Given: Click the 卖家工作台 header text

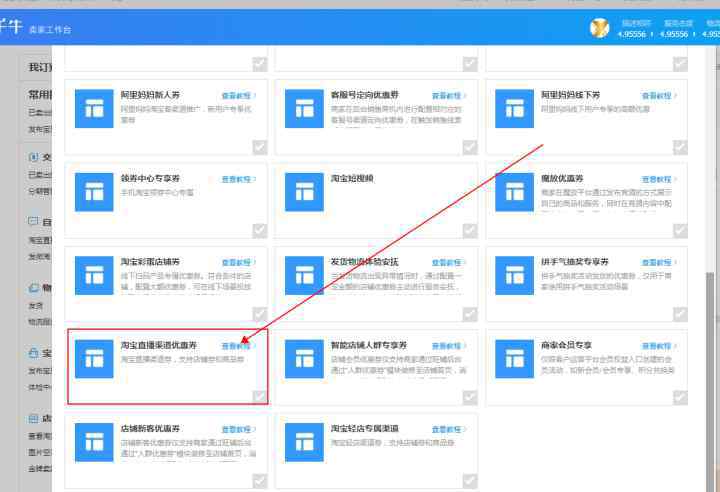Looking at the screenshot, I should point(50,30).
